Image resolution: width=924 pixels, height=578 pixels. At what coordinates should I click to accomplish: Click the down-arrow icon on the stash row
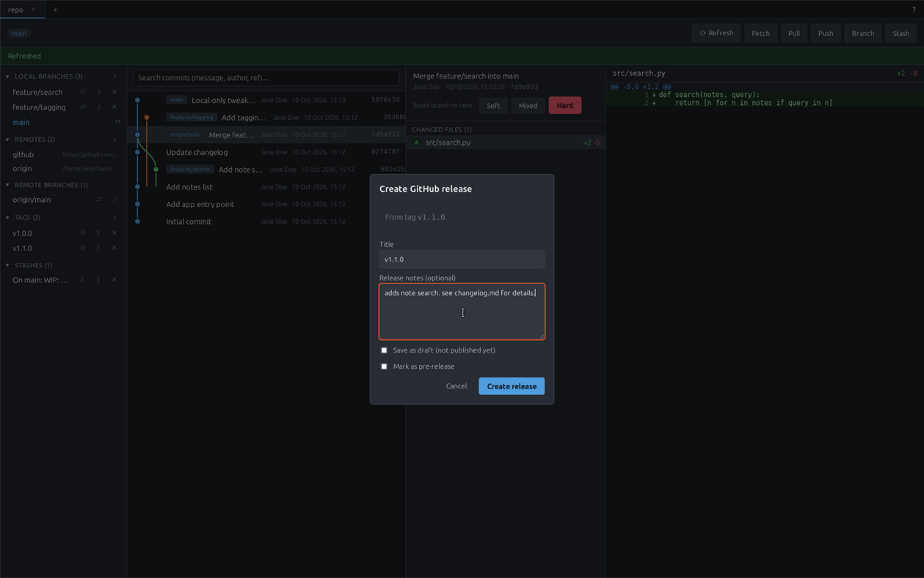tap(82, 280)
